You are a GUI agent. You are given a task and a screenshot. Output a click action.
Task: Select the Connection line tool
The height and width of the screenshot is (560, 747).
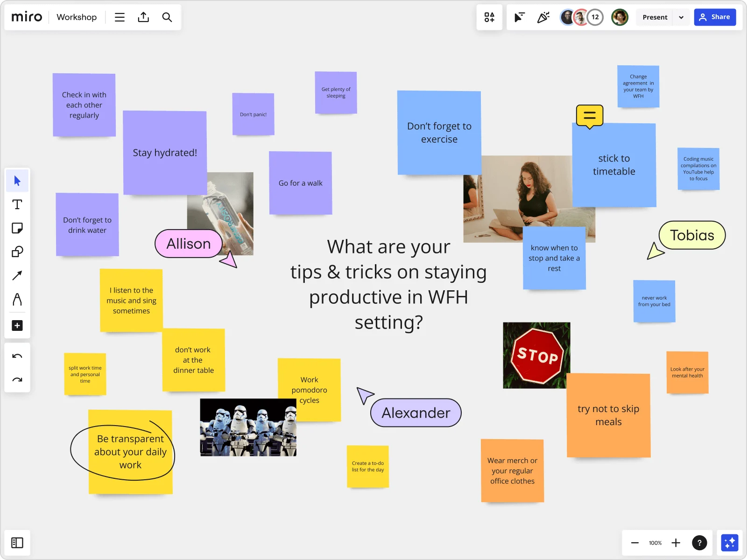pos(17,275)
